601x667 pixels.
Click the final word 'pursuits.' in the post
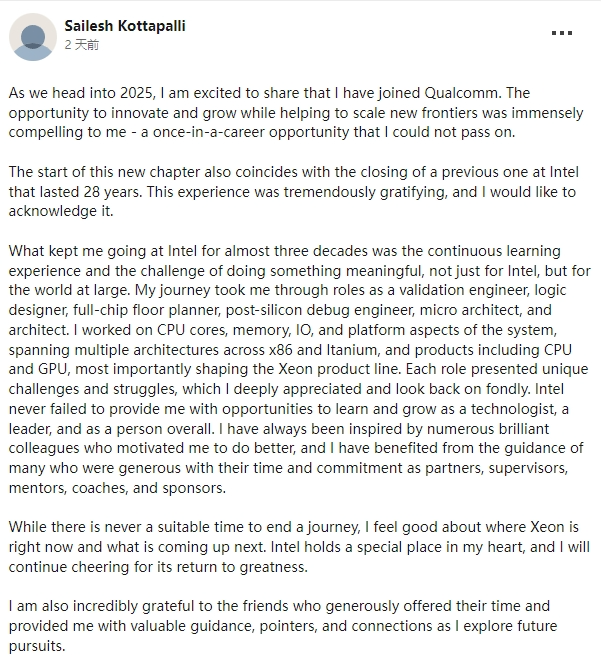[x=37, y=646]
